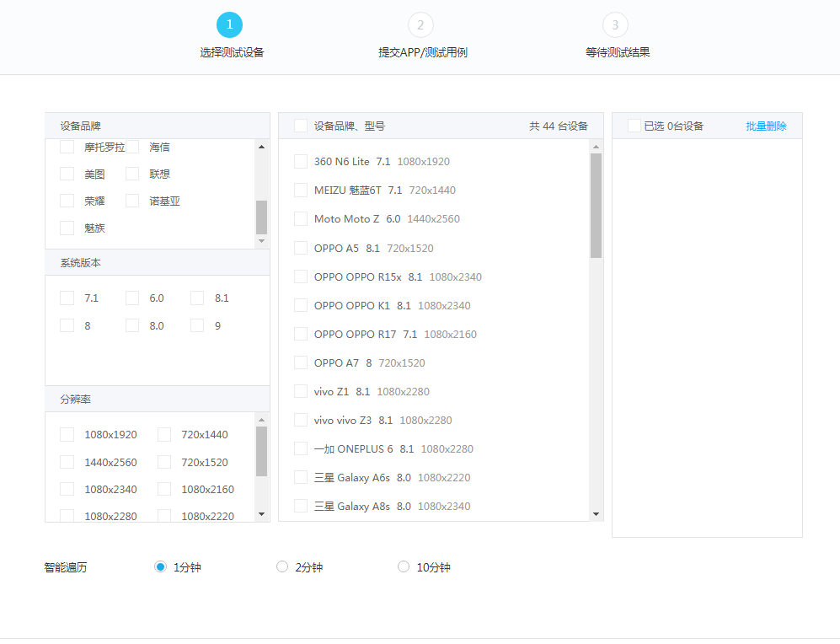The image size is (840, 644).
Task: Click device list scroll up arrow
Action: click(596, 147)
